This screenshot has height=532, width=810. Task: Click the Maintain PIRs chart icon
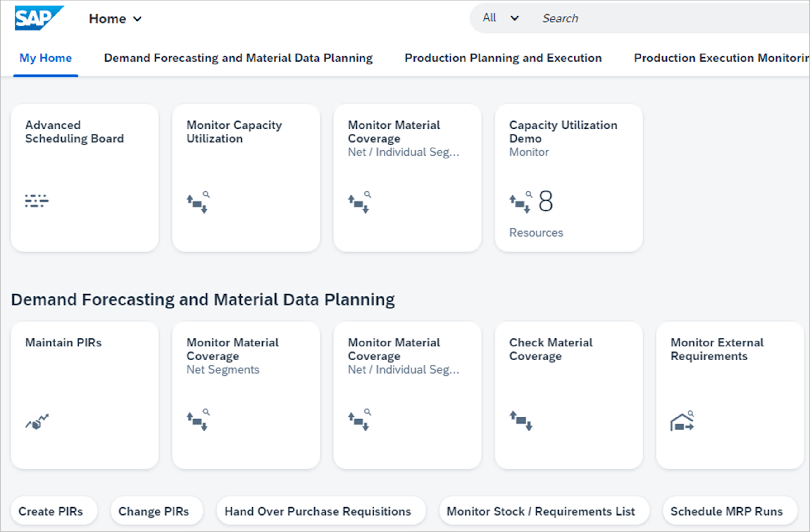(37, 422)
